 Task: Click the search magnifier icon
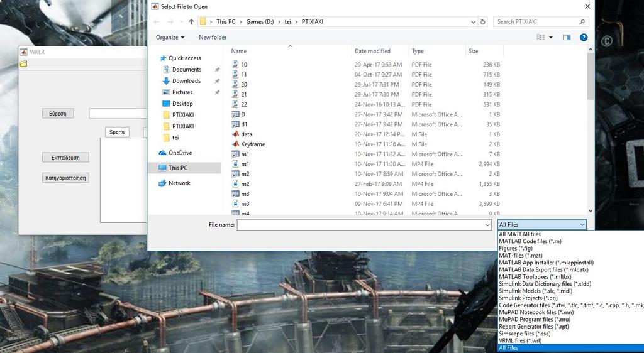[x=582, y=22]
